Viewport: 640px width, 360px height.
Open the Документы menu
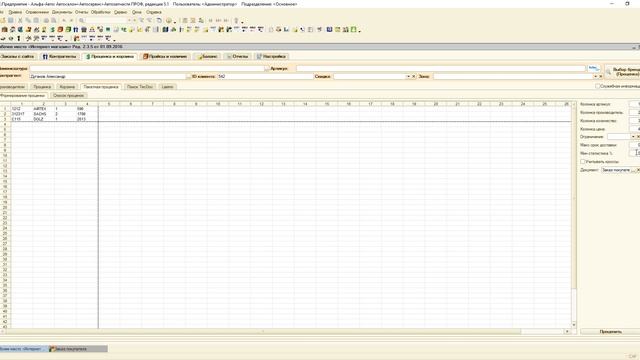(62, 12)
